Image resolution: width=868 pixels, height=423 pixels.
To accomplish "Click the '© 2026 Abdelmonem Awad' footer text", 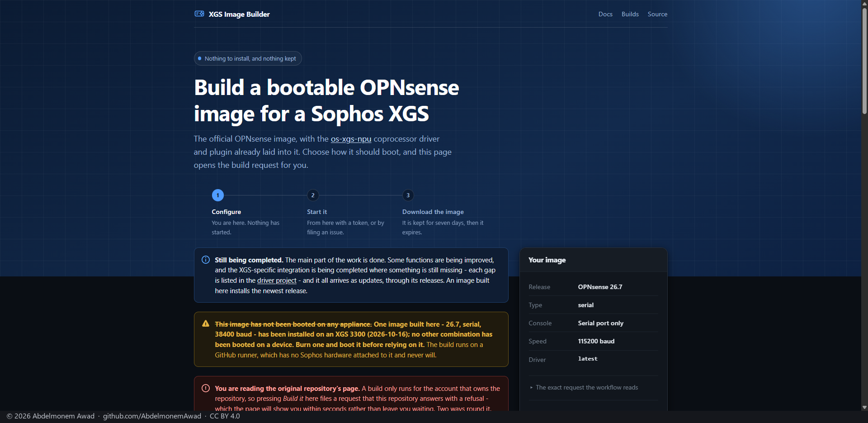I will pyautogui.click(x=51, y=416).
